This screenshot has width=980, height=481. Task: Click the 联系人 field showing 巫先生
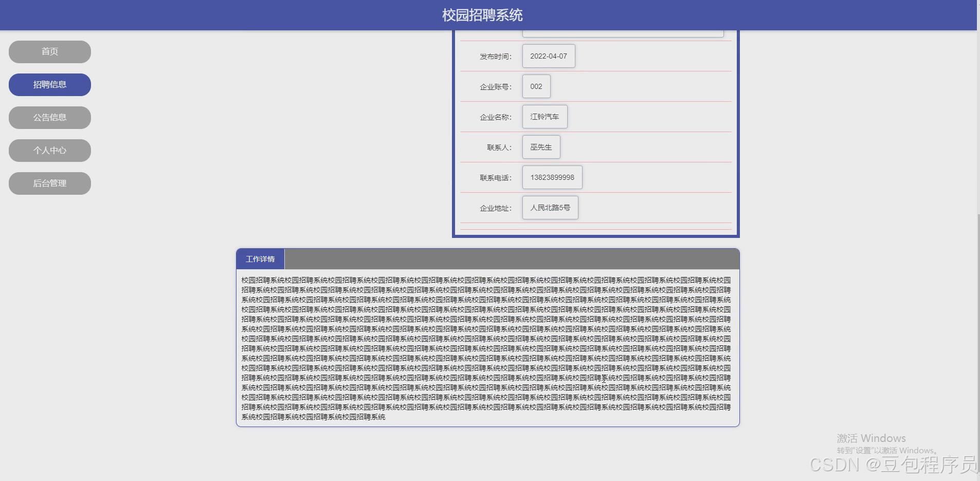(x=541, y=147)
